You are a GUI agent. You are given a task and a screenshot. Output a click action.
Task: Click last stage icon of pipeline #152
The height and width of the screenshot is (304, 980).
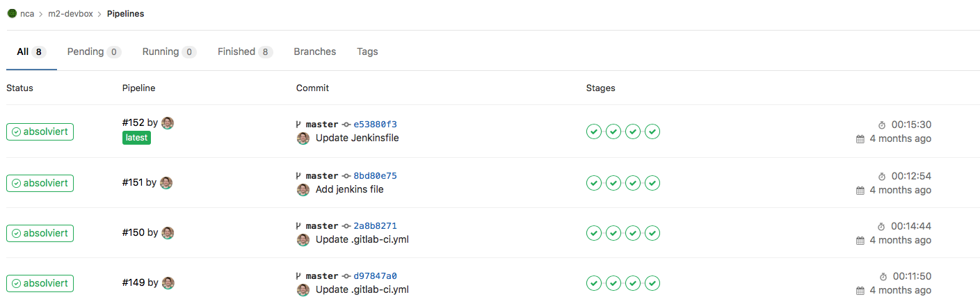click(x=652, y=131)
